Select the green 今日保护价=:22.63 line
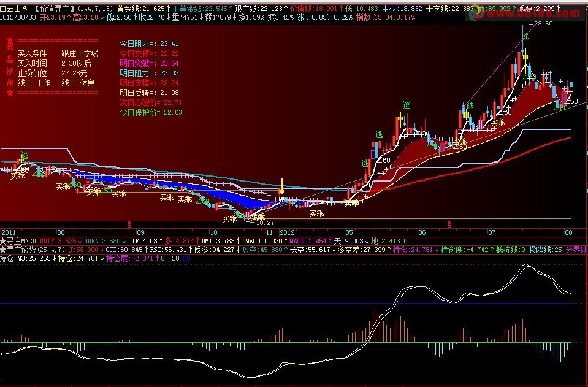The height and width of the screenshot is (387, 588). pyautogui.click(x=151, y=112)
